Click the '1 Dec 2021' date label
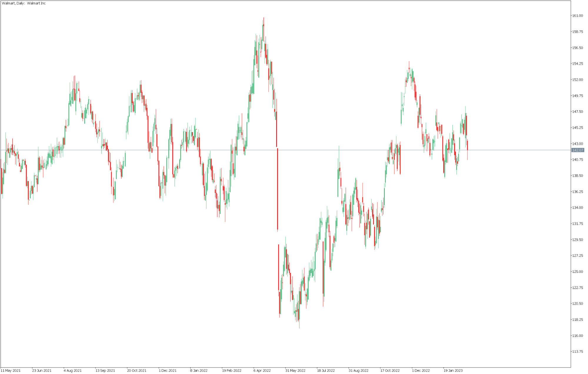The image size is (588, 374). pyautogui.click(x=168, y=370)
